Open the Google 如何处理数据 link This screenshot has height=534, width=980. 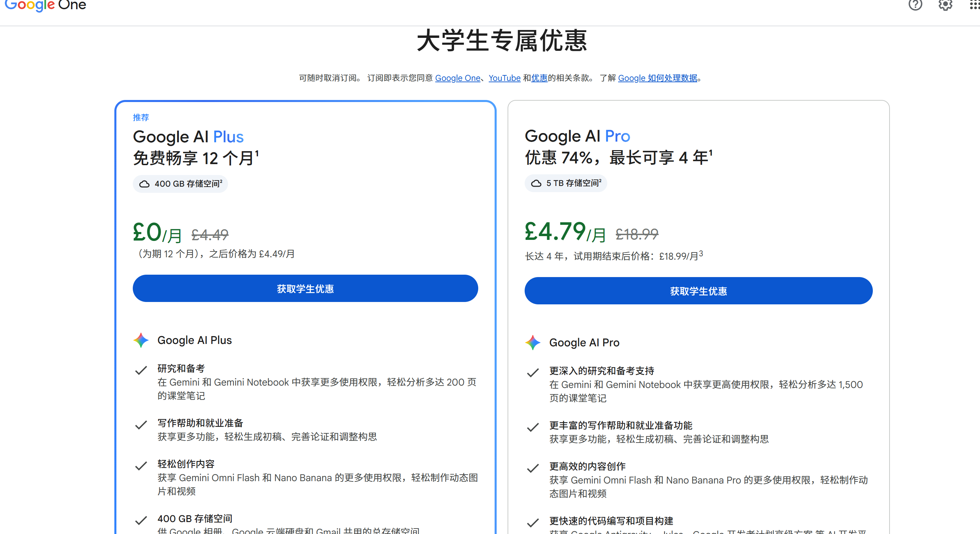pyautogui.click(x=658, y=78)
